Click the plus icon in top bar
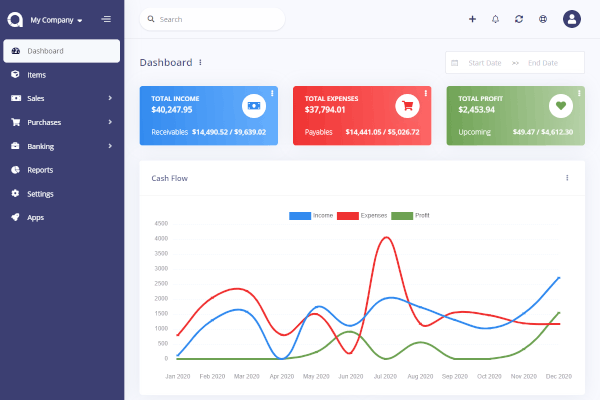Screen dimensions: 600x400 472,19
